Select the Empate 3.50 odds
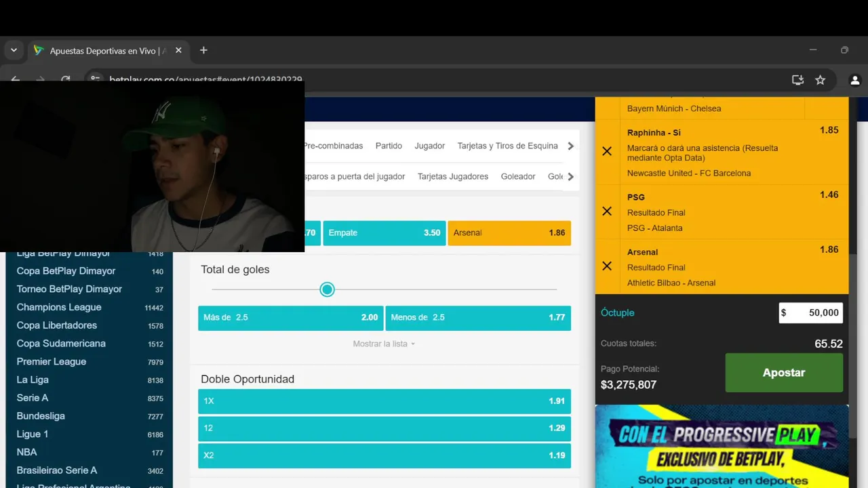Image resolution: width=868 pixels, height=488 pixels. (x=384, y=233)
